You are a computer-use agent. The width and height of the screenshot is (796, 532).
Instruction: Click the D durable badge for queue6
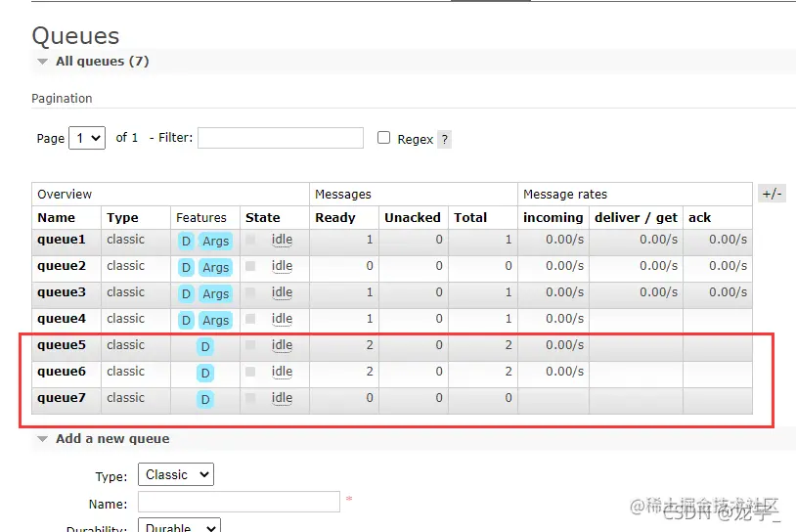point(205,374)
